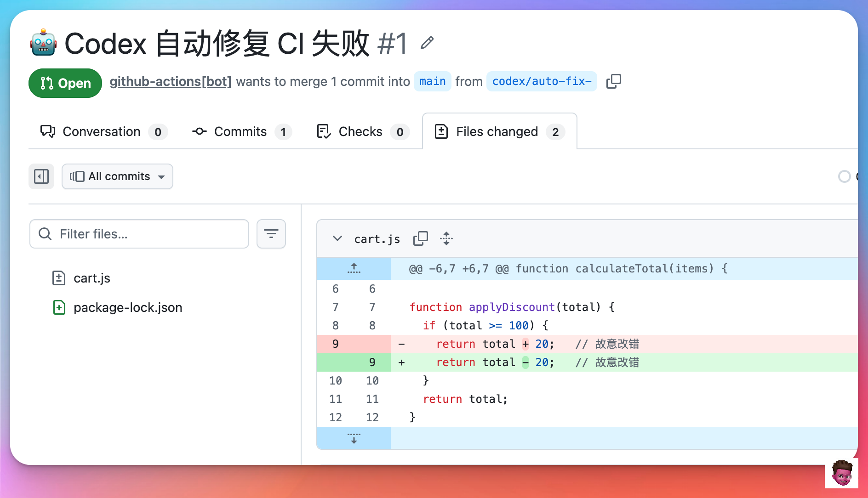Expand hidden lines above line 6
868x498 pixels.
(354, 268)
